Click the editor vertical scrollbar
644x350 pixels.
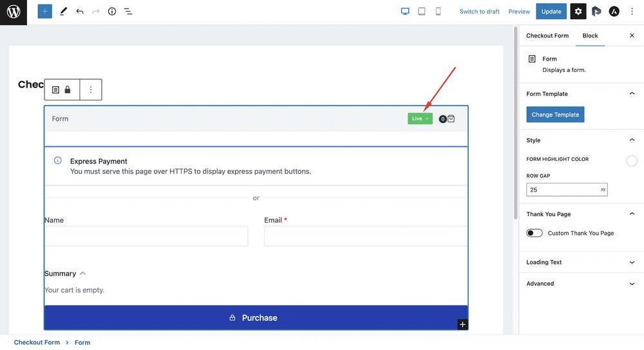click(516, 123)
